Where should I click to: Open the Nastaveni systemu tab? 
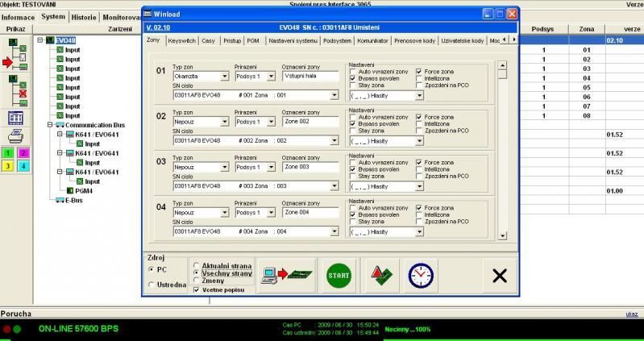click(293, 40)
